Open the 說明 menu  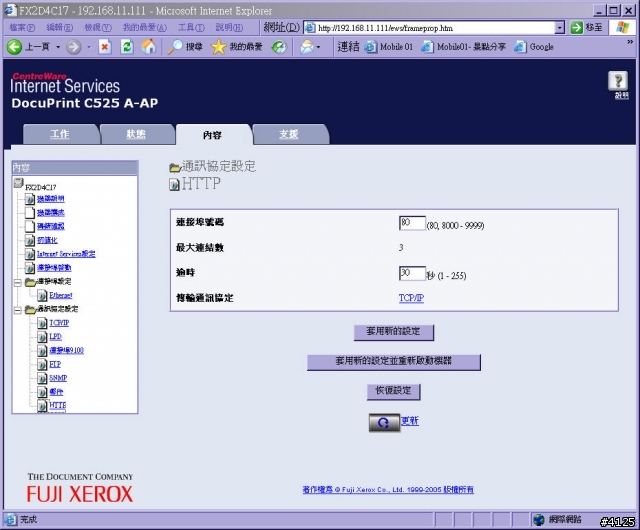(x=229, y=27)
